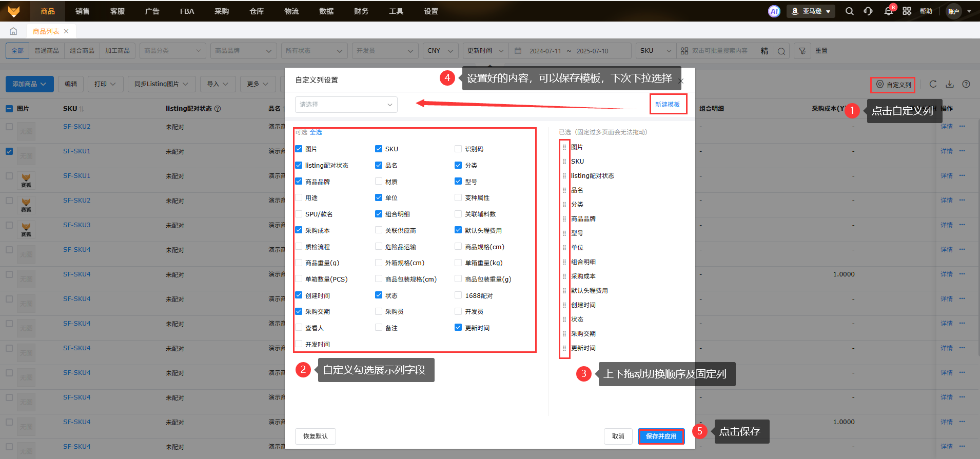Click the batch search content input field
The image size is (980, 459).
[719, 51]
